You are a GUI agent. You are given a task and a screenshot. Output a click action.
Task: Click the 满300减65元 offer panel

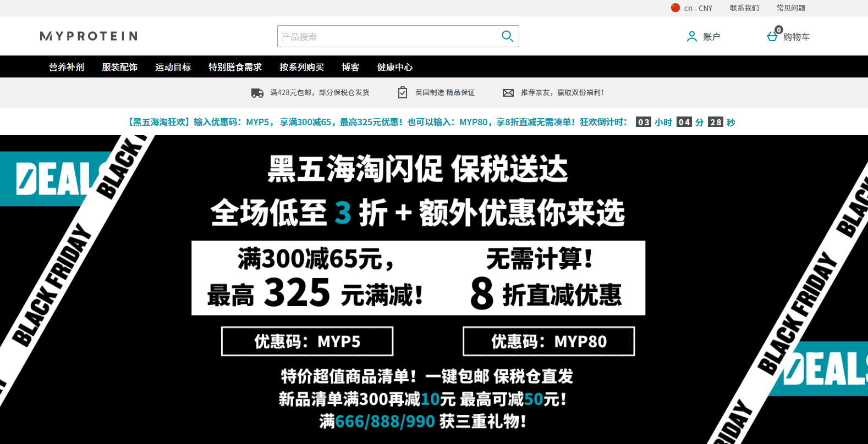(315, 278)
